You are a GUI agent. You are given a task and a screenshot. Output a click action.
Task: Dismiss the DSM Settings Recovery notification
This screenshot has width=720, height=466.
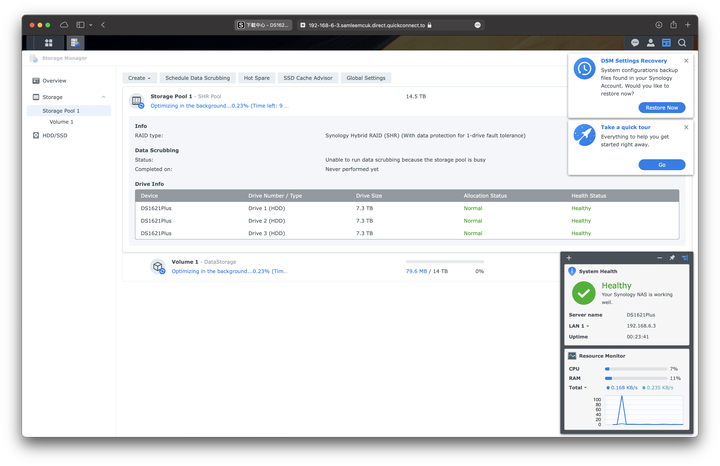click(x=686, y=61)
